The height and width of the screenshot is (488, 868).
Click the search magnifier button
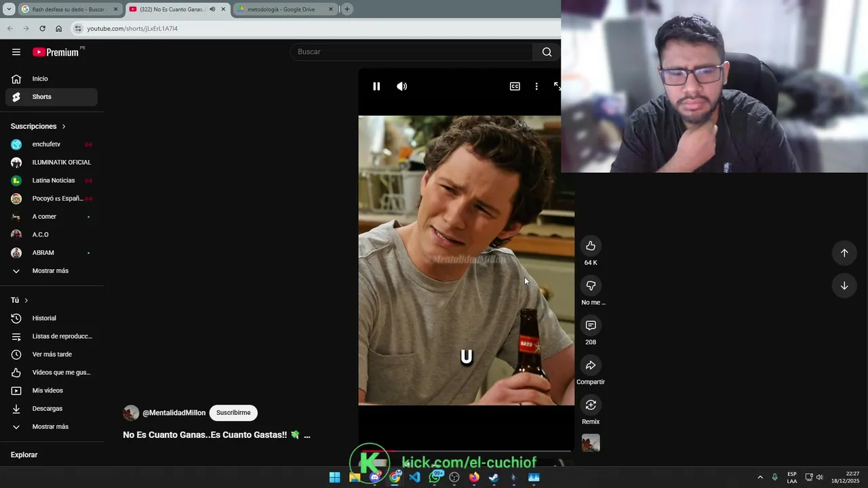547,52
